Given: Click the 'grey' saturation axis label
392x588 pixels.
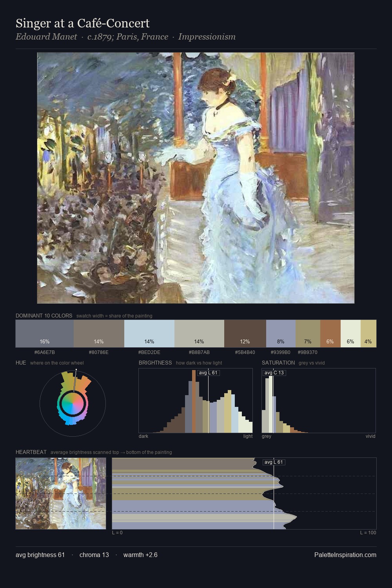Looking at the screenshot, I should pos(267,436).
